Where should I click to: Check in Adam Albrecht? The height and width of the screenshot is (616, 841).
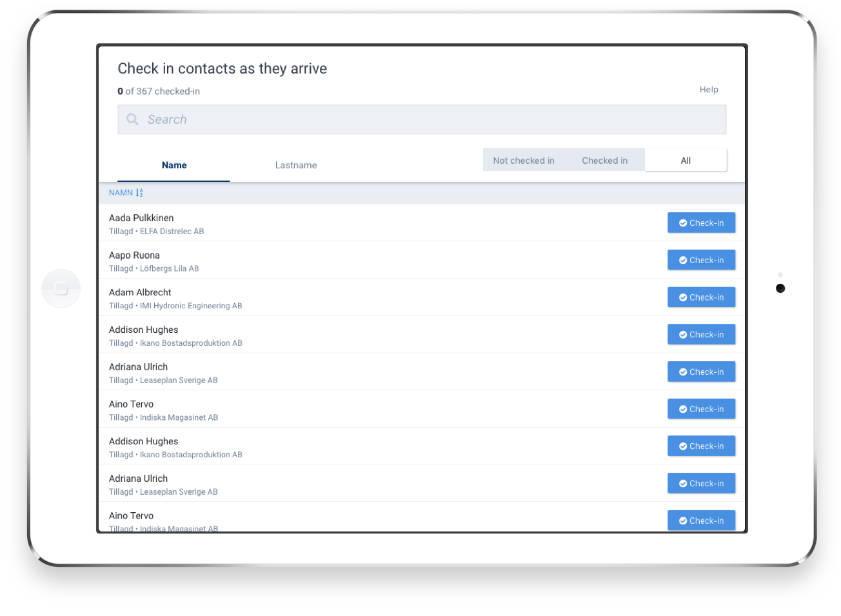click(701, 297)
